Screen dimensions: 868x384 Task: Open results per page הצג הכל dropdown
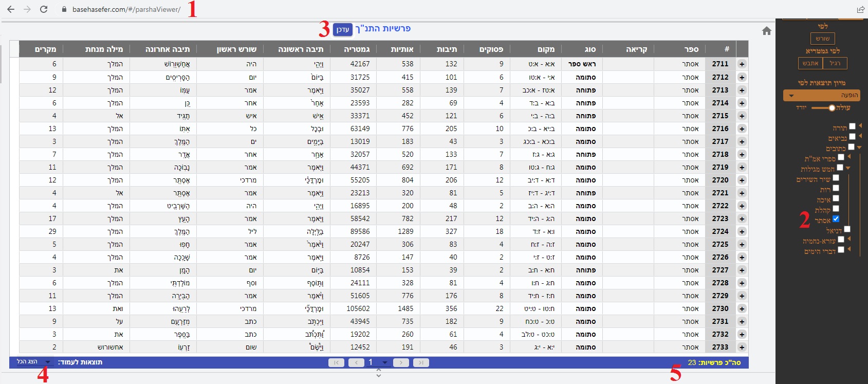tap(34, 362)
